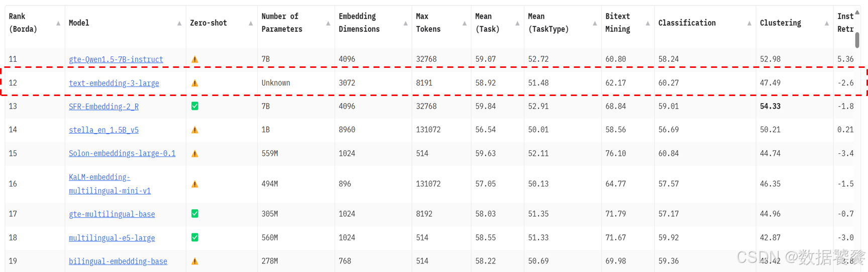This screenshot has height=272, width=868.
Task: Click zero-shot warning icon for text-embedding-3-large
Action: 195,83
